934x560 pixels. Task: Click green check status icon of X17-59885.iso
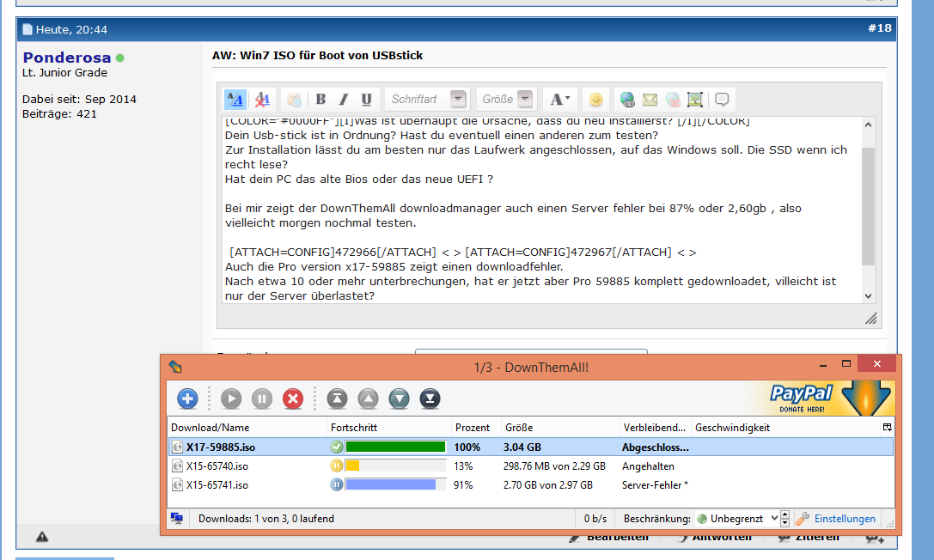[337, 447]
